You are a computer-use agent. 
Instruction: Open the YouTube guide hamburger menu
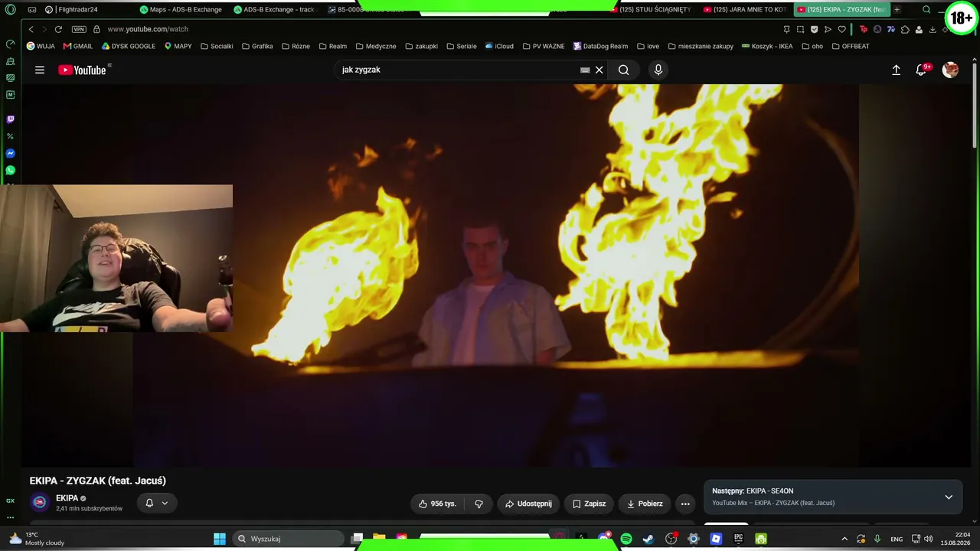click(x=40, y=70)
